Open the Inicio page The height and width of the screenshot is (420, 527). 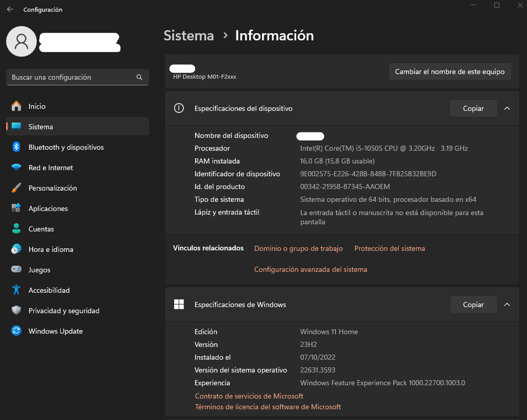coord(78,106)
